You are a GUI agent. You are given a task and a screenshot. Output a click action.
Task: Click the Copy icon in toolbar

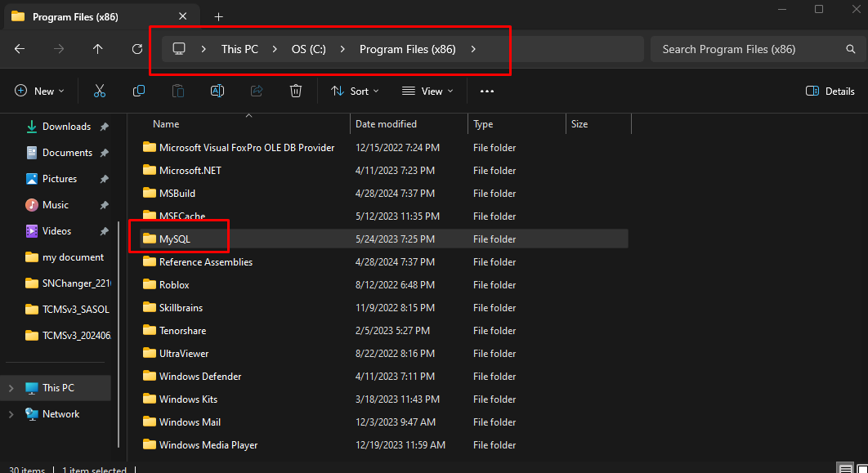click(x=139, y=91)
